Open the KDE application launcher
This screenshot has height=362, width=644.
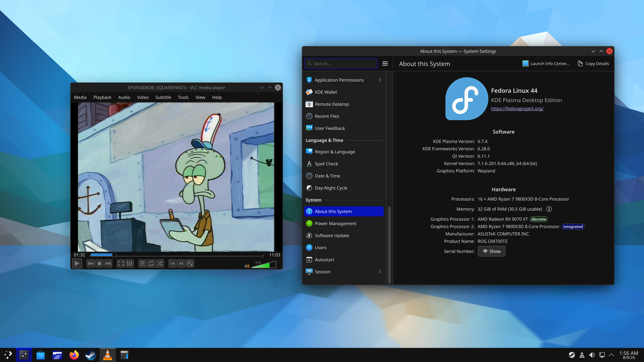pos(8,355)
